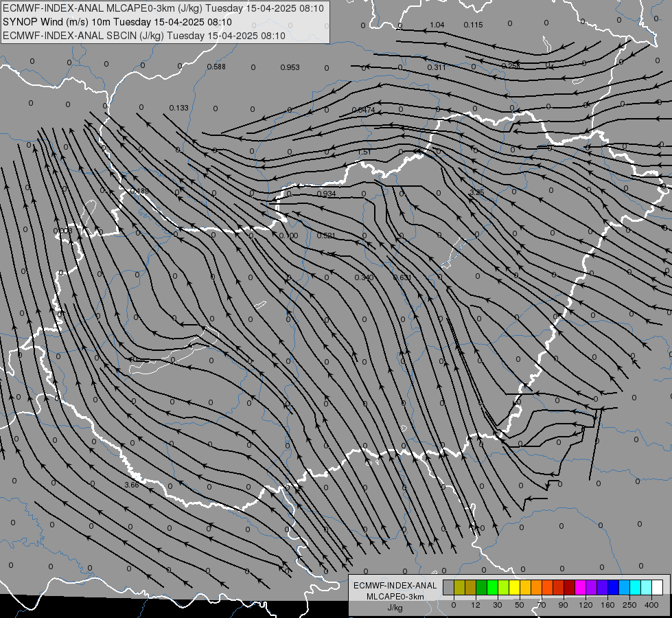Image resolution: width=672 pixels, height=618 pixels.
Task: Click the MLCAPE0-3km title line
Action: pos(163,8)
